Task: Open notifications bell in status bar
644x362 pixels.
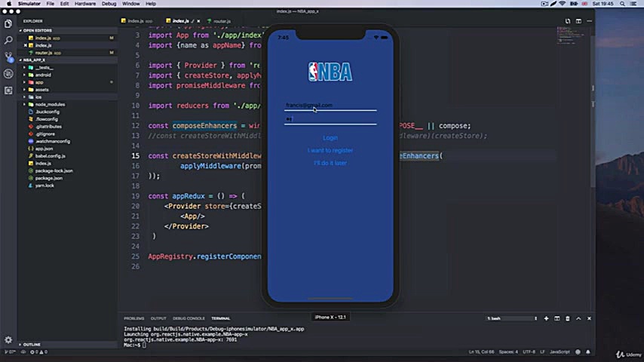Action: [589, 351]
